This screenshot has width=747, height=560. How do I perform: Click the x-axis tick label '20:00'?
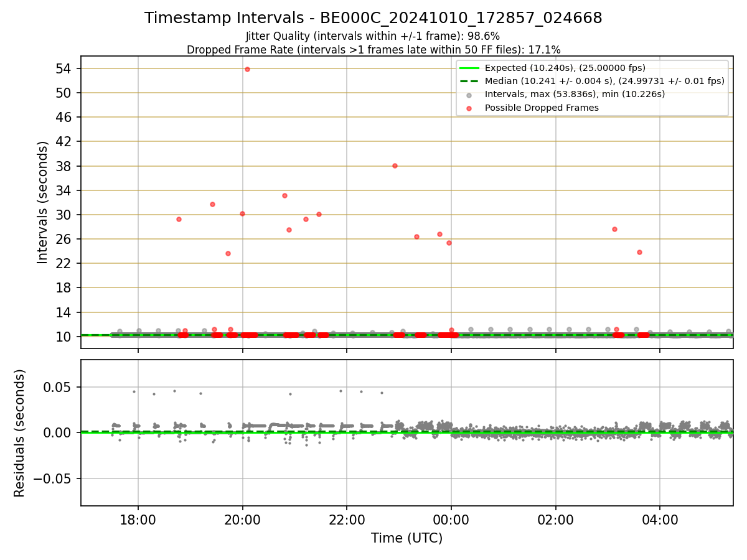(242, 519)
